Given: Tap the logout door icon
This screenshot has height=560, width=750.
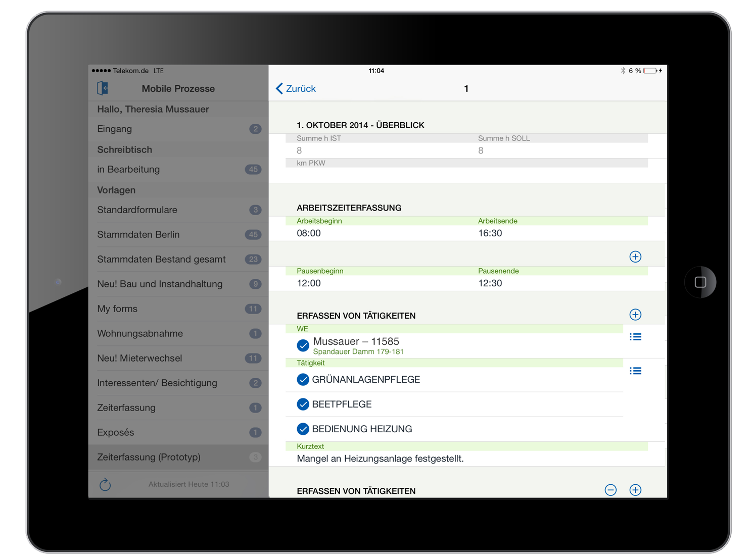Looking at the screenshot, I should point(103,88).
